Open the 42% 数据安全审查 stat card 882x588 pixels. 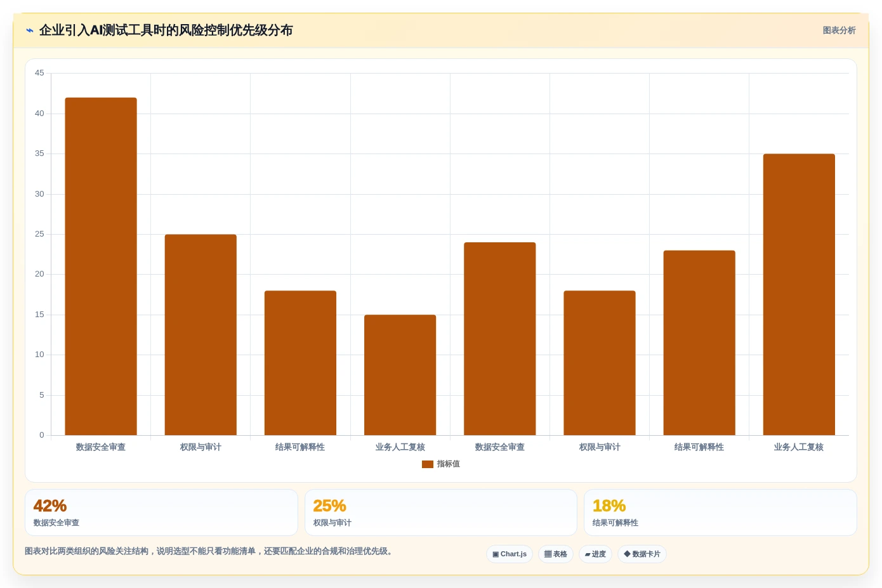point(161,513)
